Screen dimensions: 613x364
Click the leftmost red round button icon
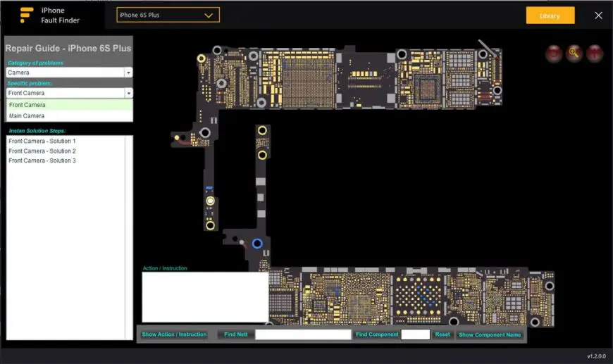pos(554,53)
